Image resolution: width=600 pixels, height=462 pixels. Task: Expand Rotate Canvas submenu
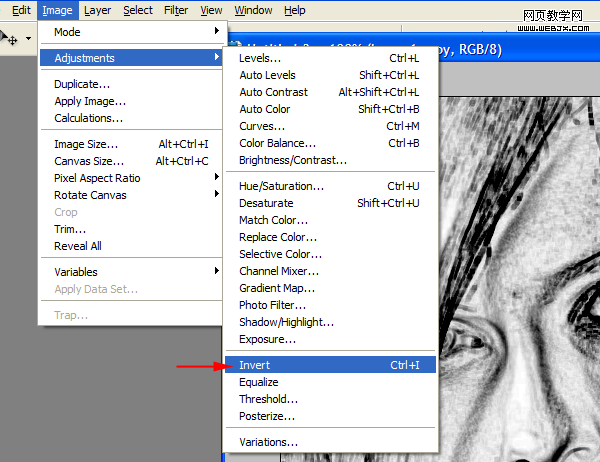pyautogui.click(x=131, y=195)
